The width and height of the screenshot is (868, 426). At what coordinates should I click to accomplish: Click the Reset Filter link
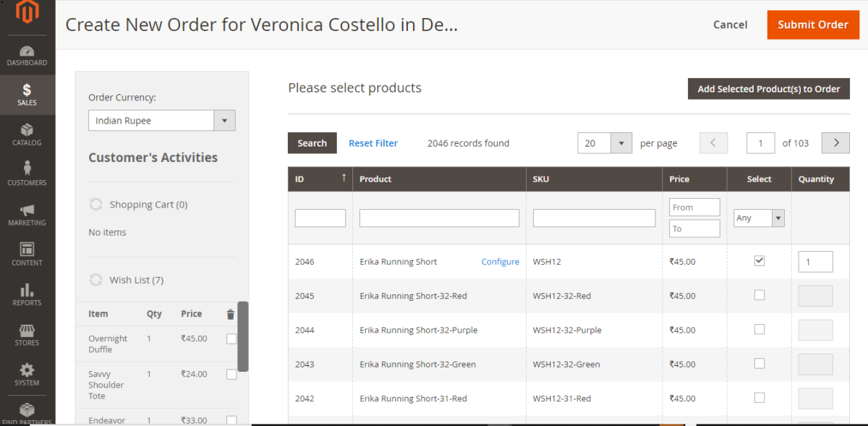[x=373, y=143]
